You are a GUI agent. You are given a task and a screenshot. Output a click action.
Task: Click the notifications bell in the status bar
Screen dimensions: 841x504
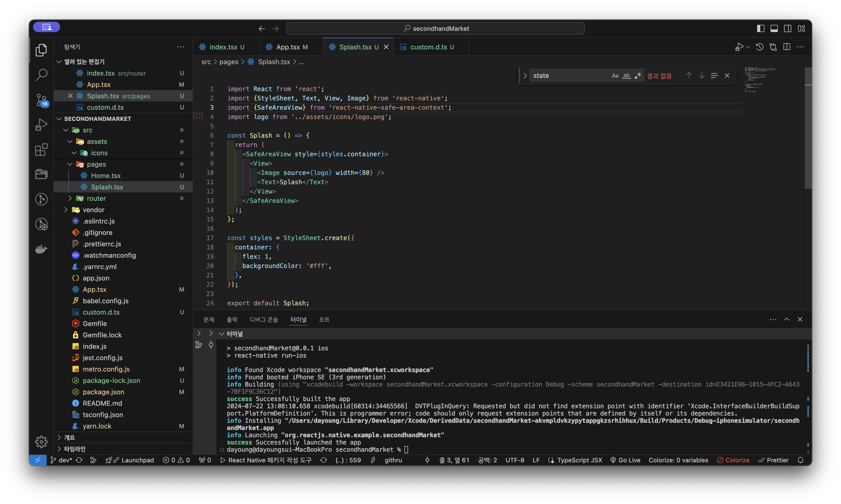(x=801, y=460)
